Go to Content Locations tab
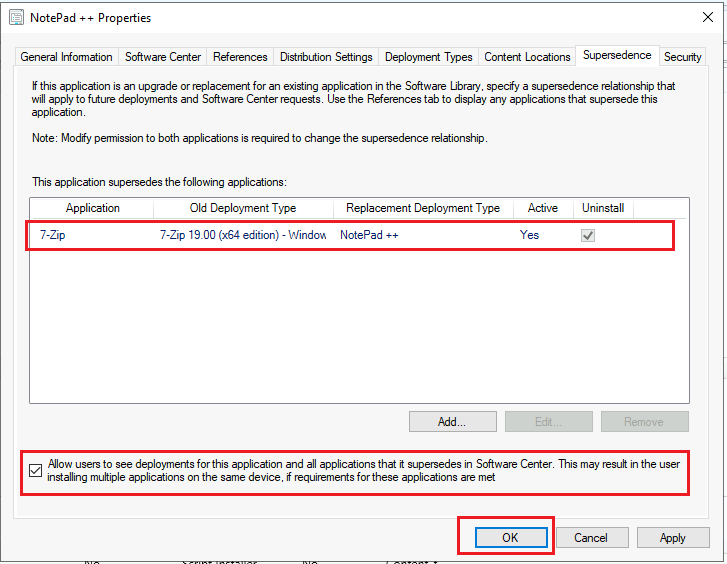Screen dimensions: 727x564 [527, 57]
